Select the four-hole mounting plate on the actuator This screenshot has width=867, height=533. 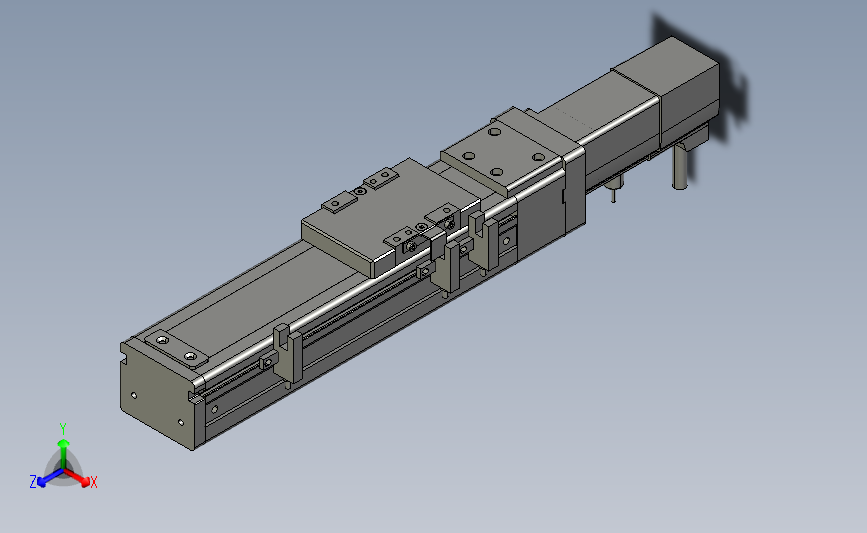click(502, 152)
